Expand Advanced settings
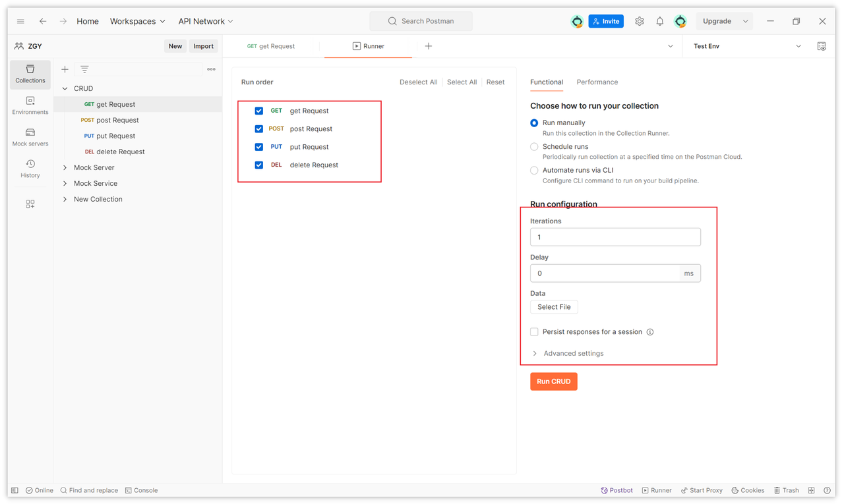Viewport: 844px width, 504px height. click(x=568, y=353)
